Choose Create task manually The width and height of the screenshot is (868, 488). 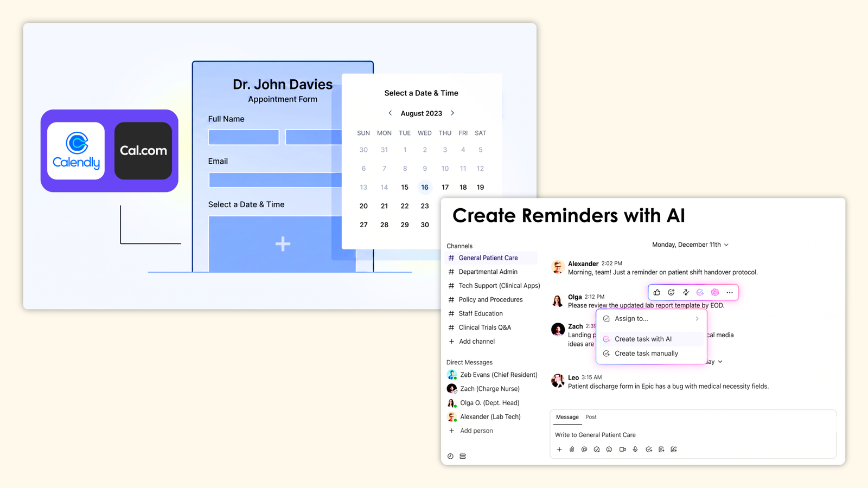[651, 354]
